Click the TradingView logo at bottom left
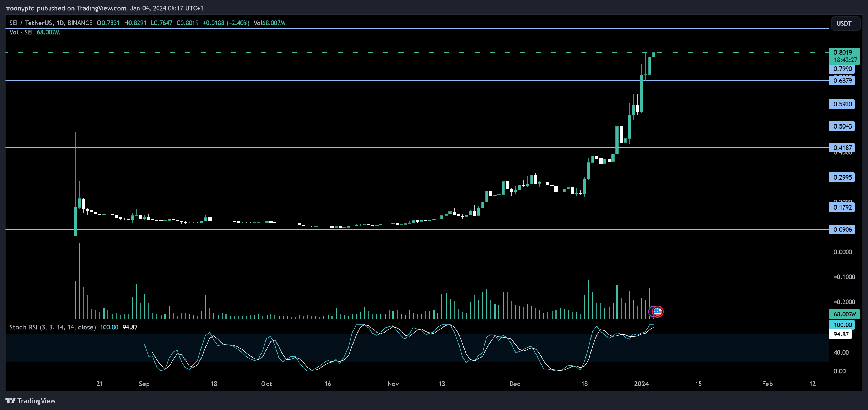868x410 pixels. (31, 401)
